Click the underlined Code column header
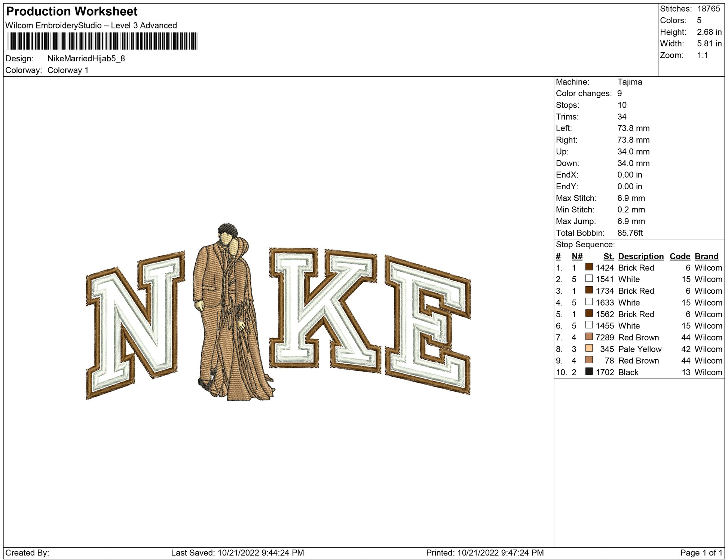This screenshot has height=560, width=728. tap(680, 256)
